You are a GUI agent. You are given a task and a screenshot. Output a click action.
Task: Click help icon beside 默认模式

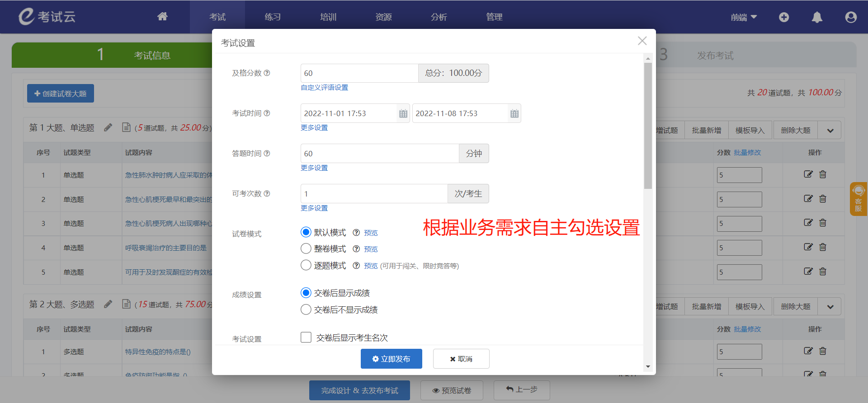pos(356,233)
